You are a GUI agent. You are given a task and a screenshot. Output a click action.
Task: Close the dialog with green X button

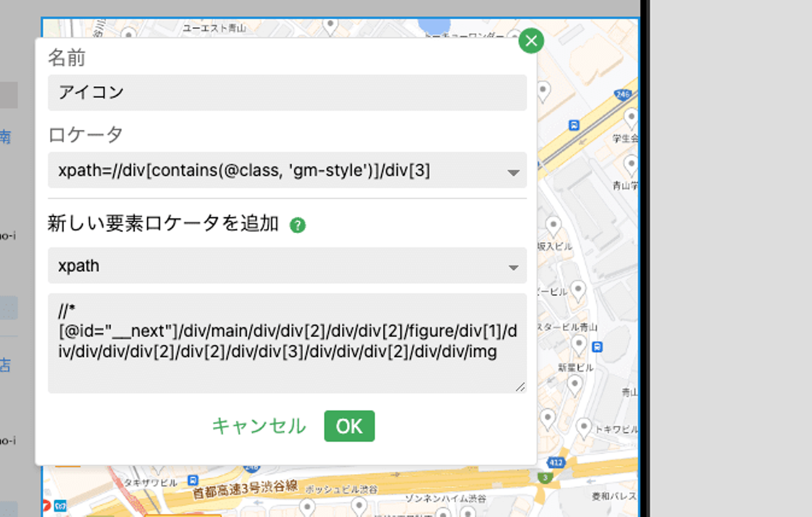[x=531, y=41]
